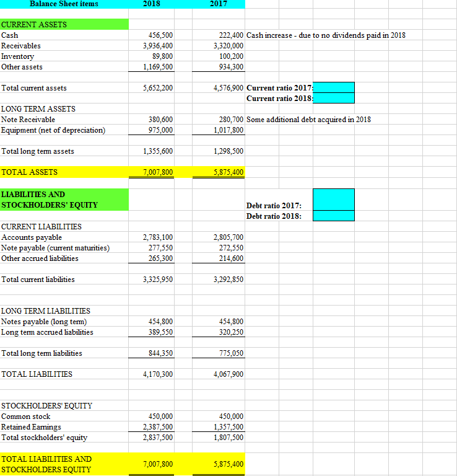This screenshot has width=457, height=476.
Task: Click the Receivables 2018 value 3,936,400
Action: 158,46
